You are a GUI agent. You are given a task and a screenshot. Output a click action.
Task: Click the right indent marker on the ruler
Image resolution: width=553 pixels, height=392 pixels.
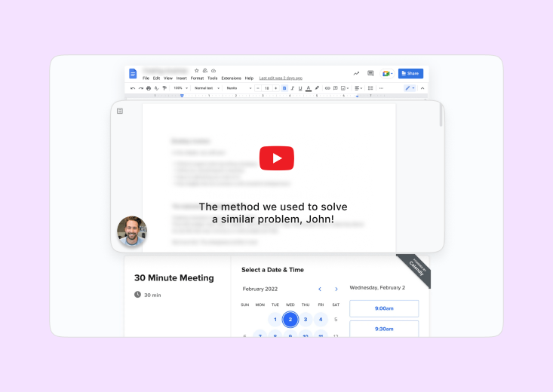(358, 96)
